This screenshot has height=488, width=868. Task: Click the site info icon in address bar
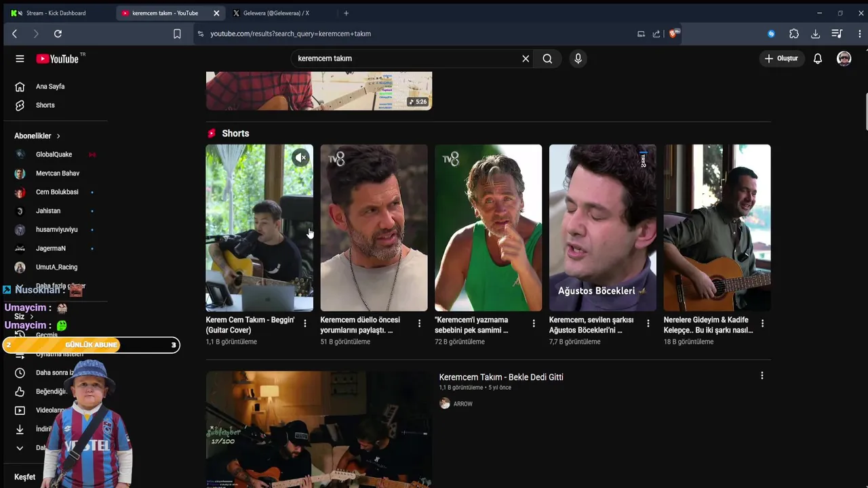click(x=200, y=34)
